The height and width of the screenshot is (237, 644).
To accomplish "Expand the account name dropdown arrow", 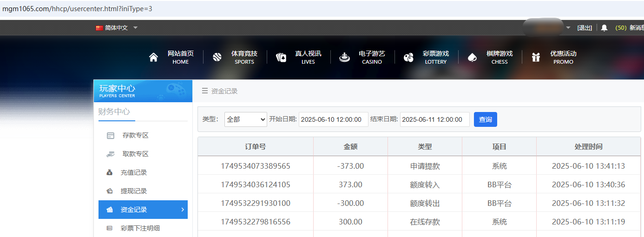I will pos(568,28).
